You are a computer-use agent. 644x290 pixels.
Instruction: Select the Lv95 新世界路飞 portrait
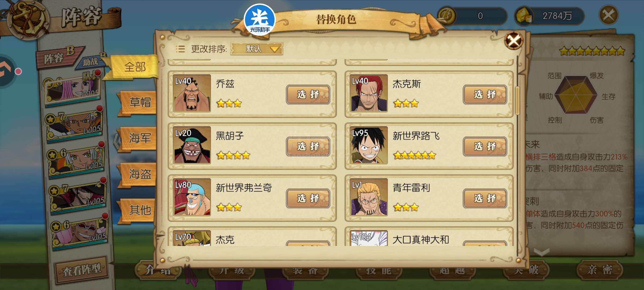click(x=369, y=145)
